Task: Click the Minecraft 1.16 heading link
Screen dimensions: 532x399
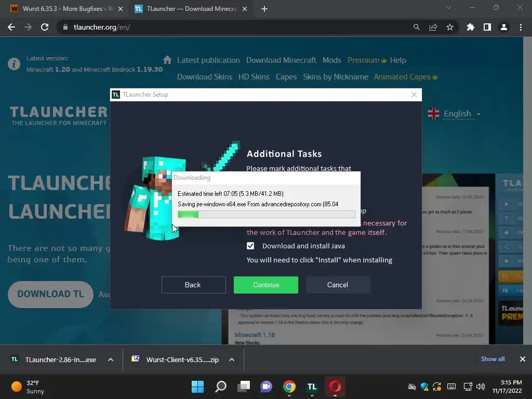Action: tap(255, 335)
